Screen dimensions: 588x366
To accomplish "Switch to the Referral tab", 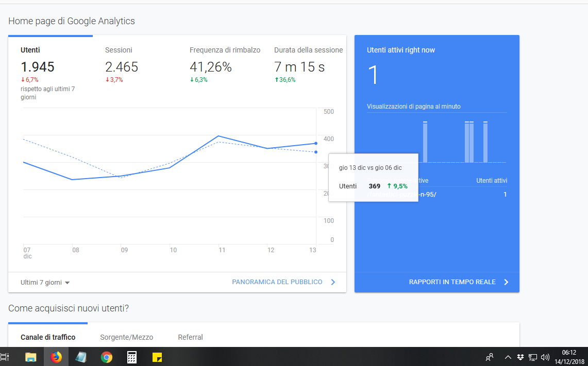I will coord(190,337).
